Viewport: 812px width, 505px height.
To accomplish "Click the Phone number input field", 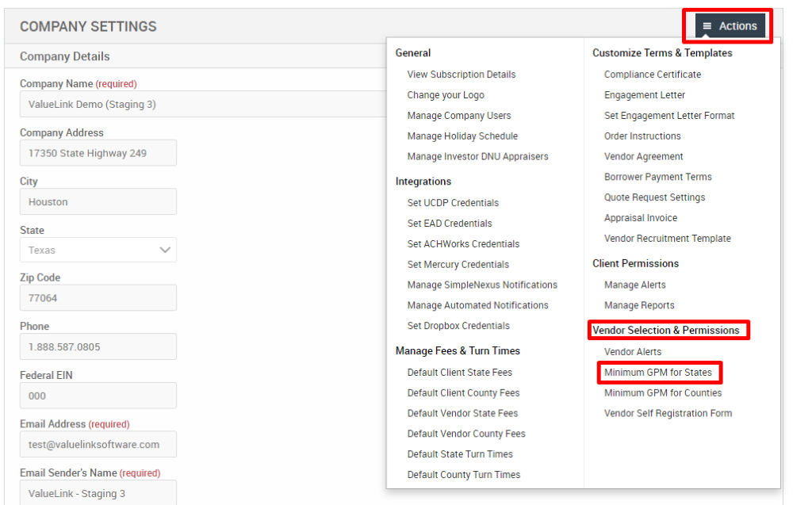I will [98, 346].
